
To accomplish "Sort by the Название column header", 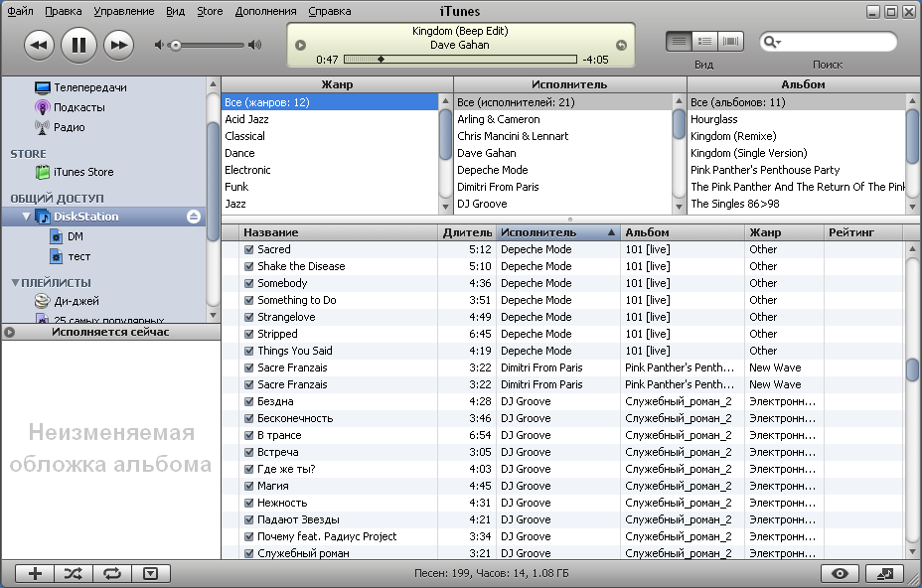I will pyautogui.click(x=338, y=232).
